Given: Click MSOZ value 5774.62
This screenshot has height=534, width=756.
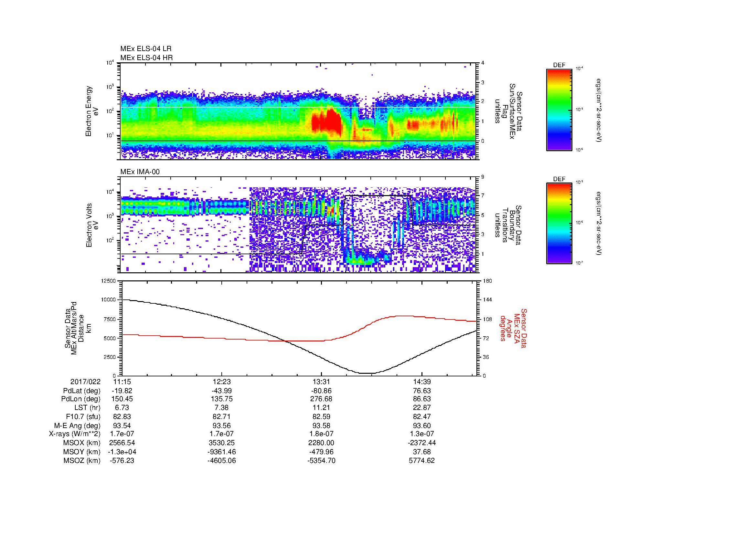Looking at the screenshot, I should [x=422, y=461].
